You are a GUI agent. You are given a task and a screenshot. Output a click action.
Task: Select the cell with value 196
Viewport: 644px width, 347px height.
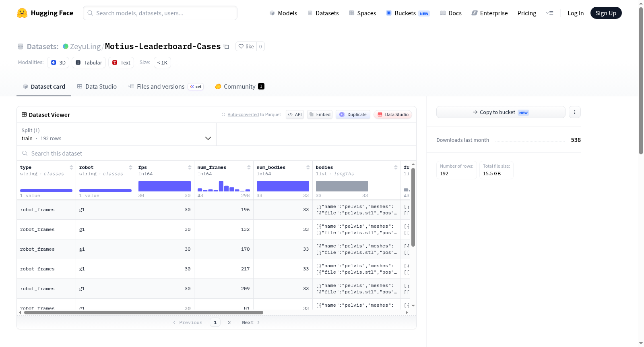coord(224,210)
